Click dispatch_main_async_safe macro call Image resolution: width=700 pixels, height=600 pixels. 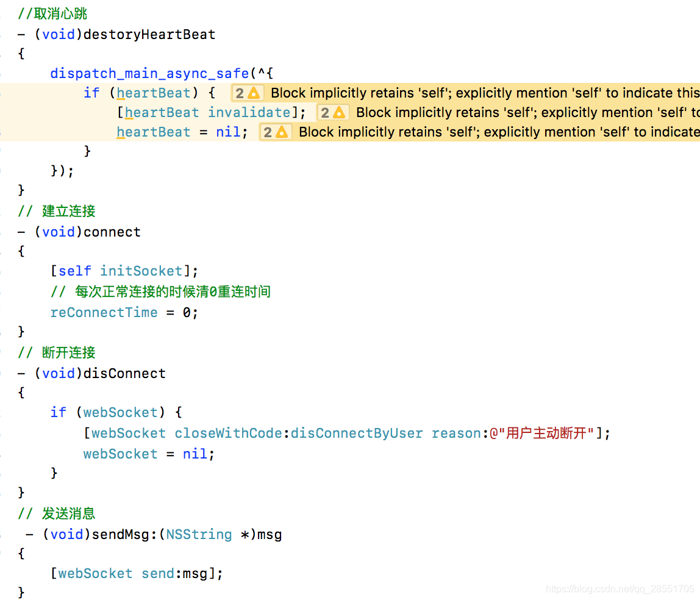149,73
